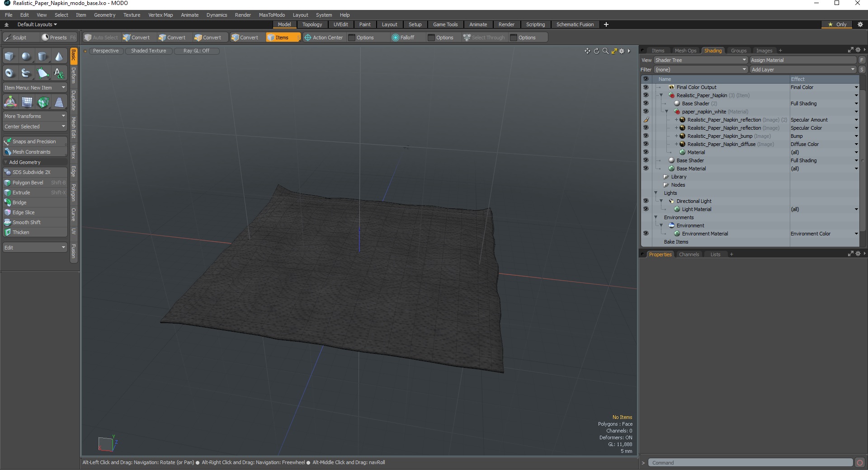This screenshot has width=868, height=470.
Task: Open the Deform vertical tool tab
Action: click(74, 75)
